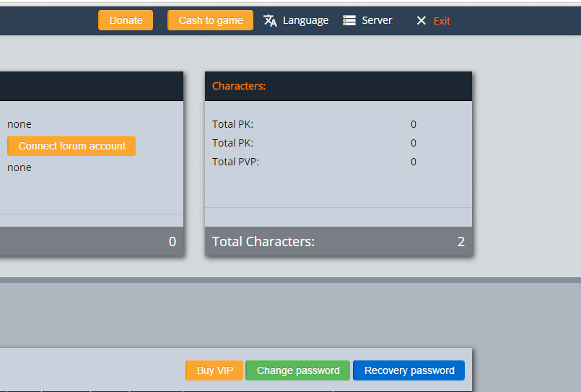Click the Server stack icon
This screenshot has height=392, width=581.
[x=349, y=20]
